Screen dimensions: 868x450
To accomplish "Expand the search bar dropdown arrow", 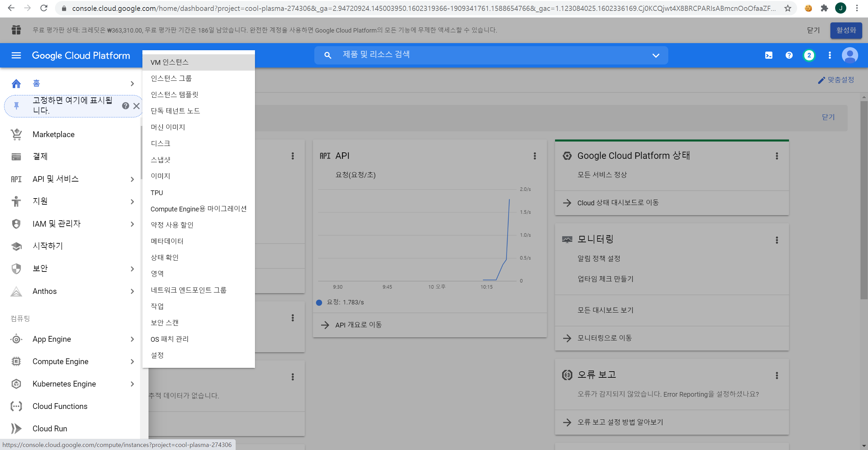I will click(x=656, y=55).
